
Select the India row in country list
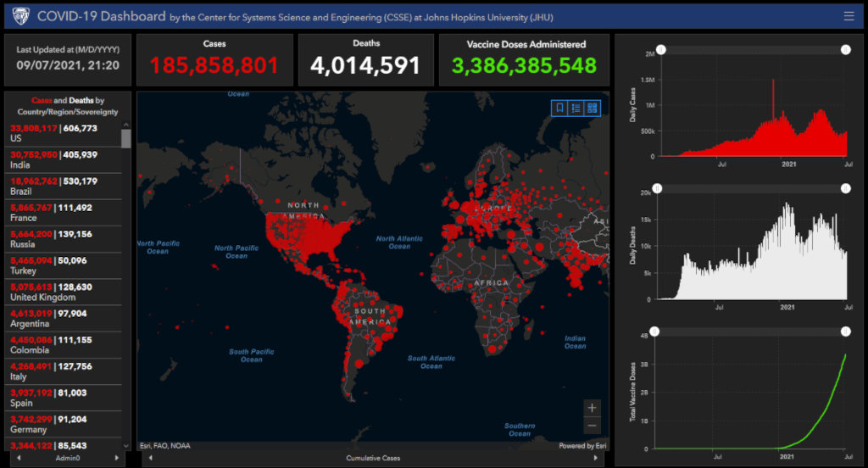point(63,160)
